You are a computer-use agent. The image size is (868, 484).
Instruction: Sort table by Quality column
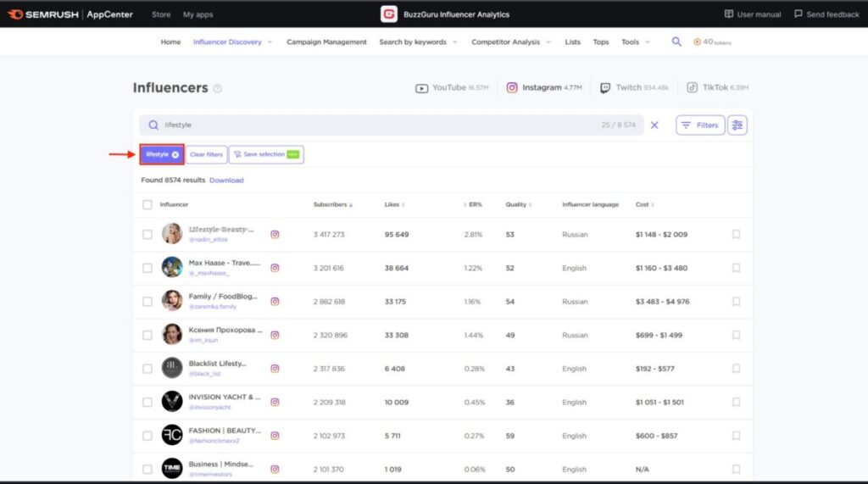point(518,204)
